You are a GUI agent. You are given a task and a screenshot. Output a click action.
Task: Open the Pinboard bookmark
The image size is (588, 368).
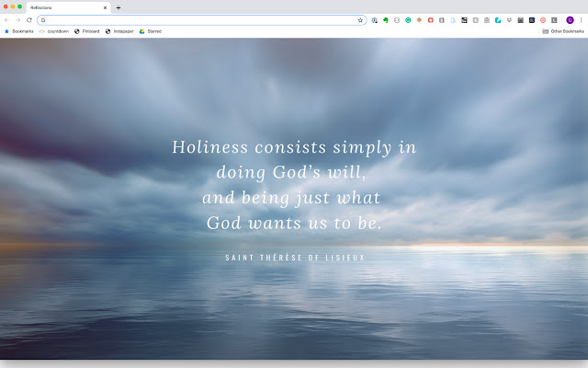pyautogui.click(x=87, y=31)
